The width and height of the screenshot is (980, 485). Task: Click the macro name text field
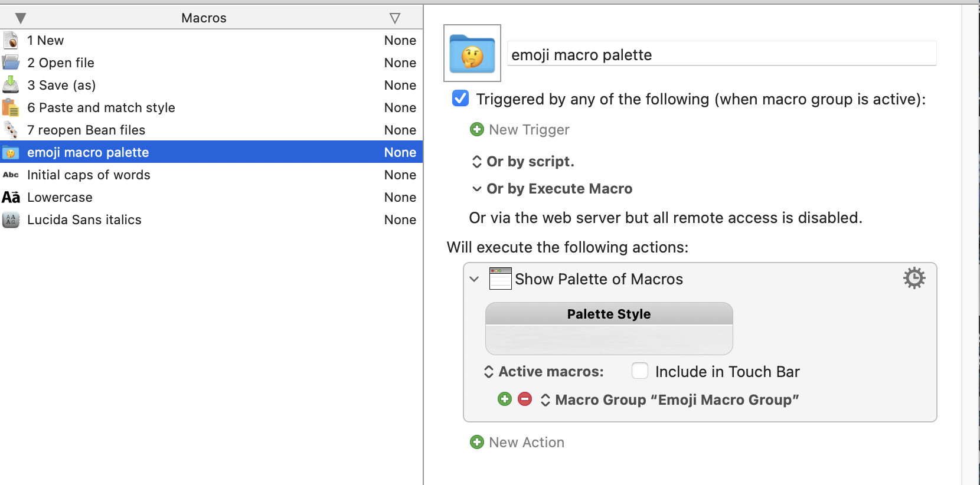click(x=721, y=54)
